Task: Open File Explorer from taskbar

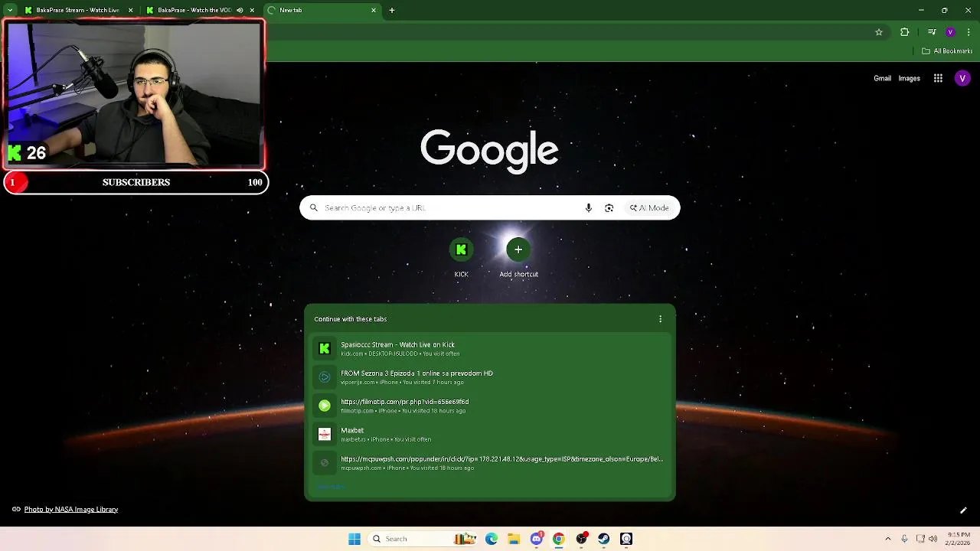Action: [x=514, y=539]
